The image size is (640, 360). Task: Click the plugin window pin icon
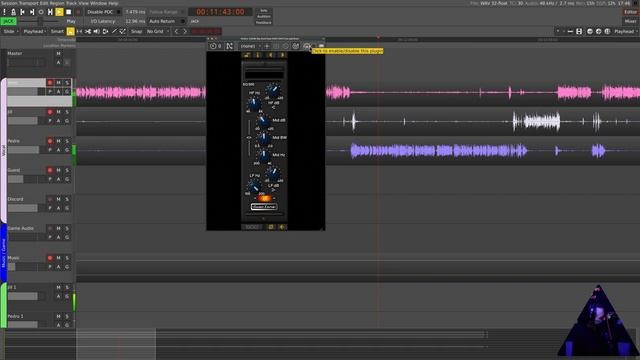[x=229, y=46]
